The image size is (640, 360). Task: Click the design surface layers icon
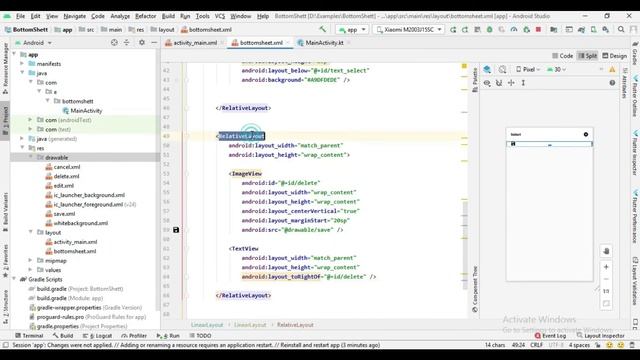click(487, 69)
